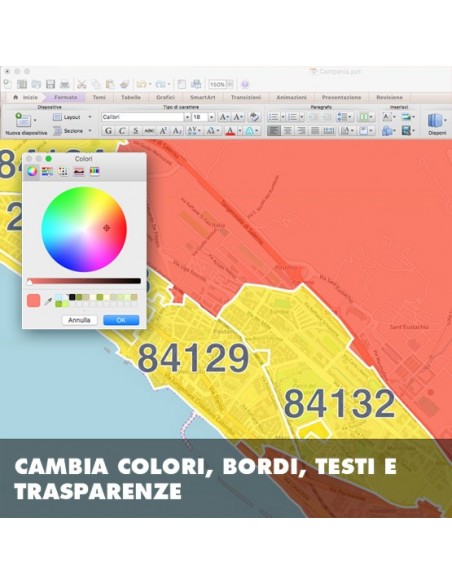Image resolution: width=452 pixels, height=584 pixels.
Task: Click the Calibri font name field
Action: pyautogui.click(x=143, y=117)
